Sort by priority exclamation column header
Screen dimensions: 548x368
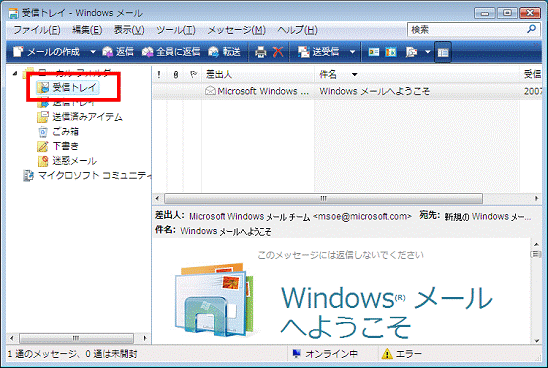[x=159, y=74]
